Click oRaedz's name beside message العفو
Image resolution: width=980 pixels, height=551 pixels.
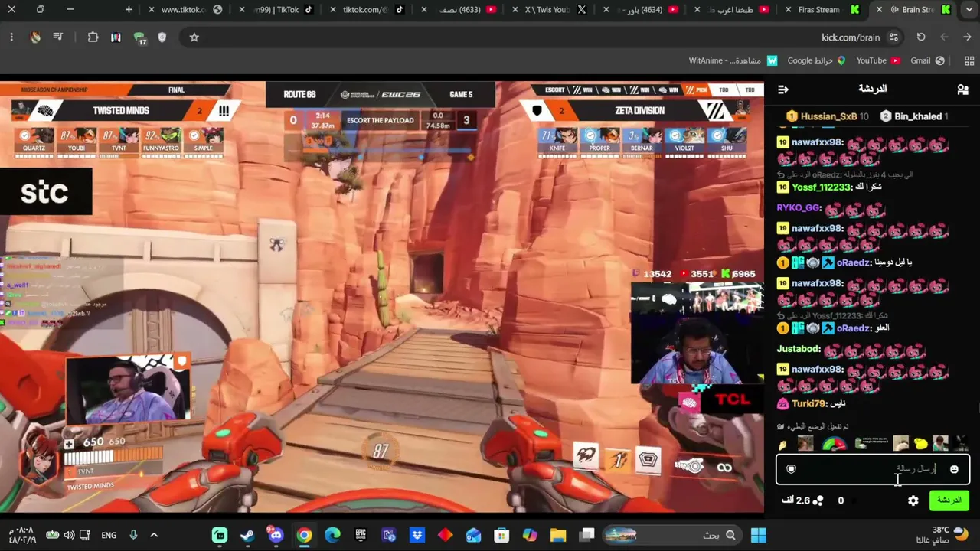coord(853,328)
